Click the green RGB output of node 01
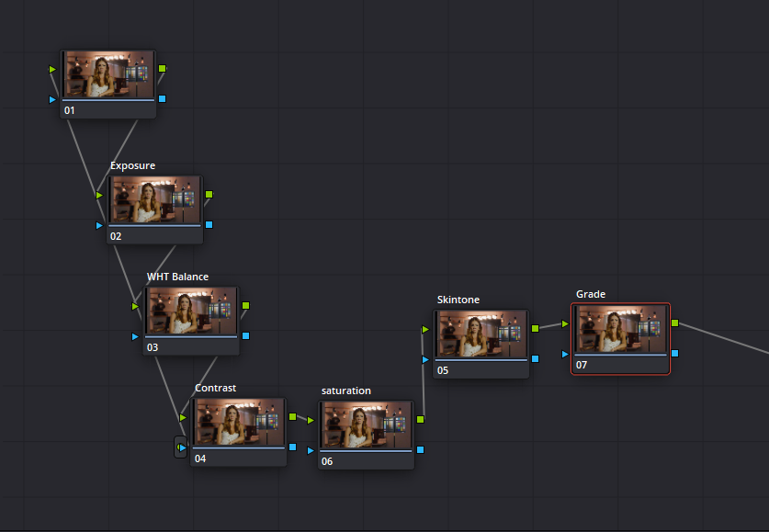Viewport: 769px width, 532px height. [x=163, y=69]
